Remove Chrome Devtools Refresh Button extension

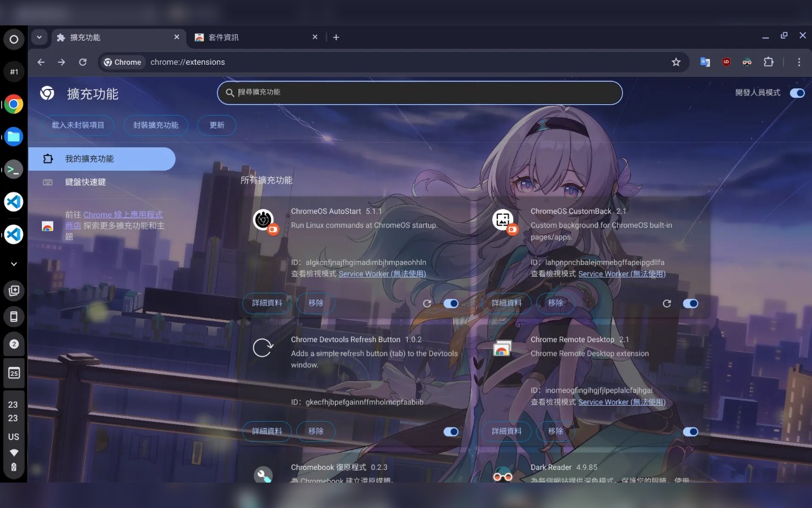pos(316,432)
